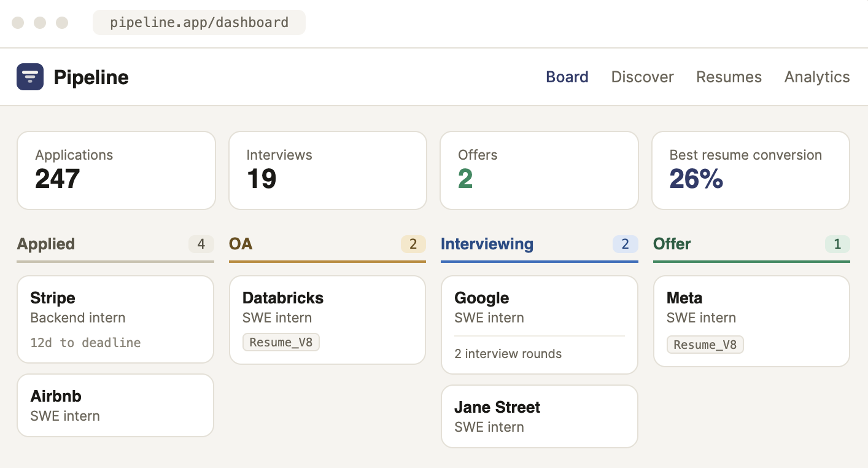Select the Offers 2 stat card
The width and height of the screenshot is (868, 468).
pos(539,170)
